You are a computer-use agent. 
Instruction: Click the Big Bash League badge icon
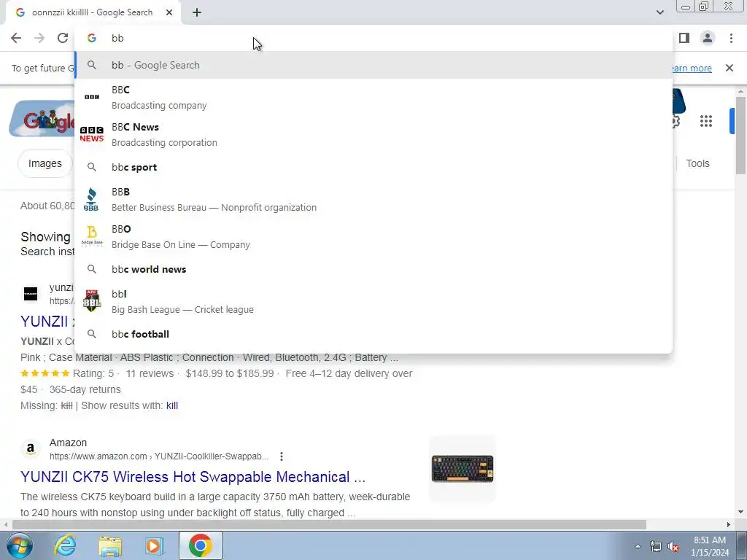tap(92, 301)
